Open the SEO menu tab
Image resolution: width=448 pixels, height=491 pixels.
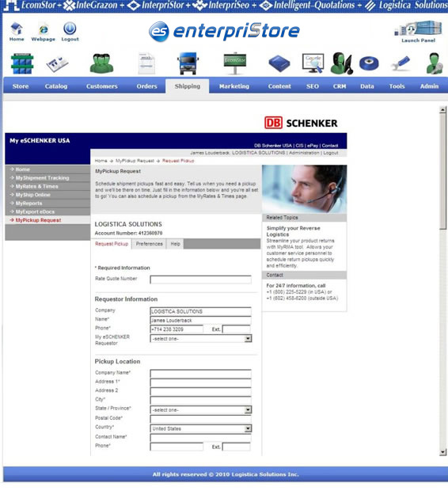(313, 86)
